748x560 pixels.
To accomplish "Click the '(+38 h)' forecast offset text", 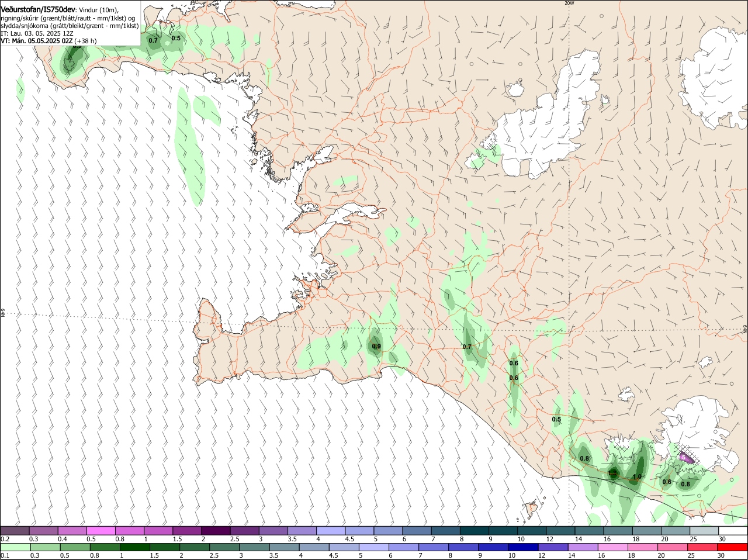I will coord(85,41).
